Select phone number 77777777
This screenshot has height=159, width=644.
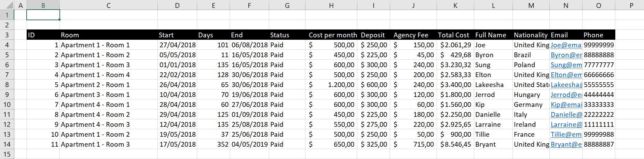(x=599, y=65)
